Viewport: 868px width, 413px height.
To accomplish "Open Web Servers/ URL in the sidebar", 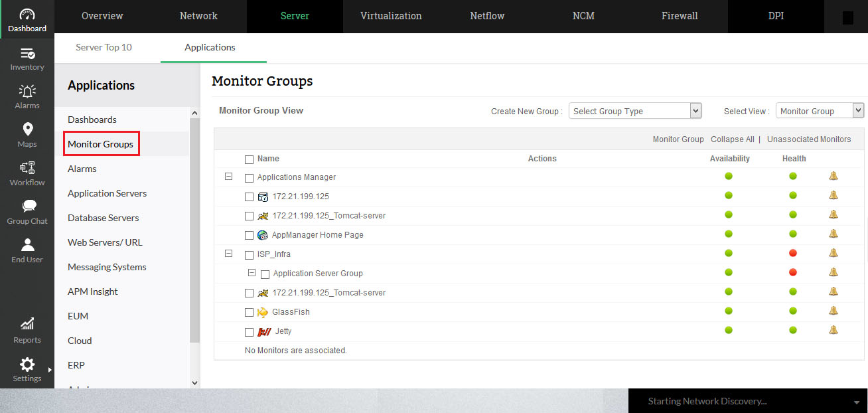I will (x=105, y=242).
